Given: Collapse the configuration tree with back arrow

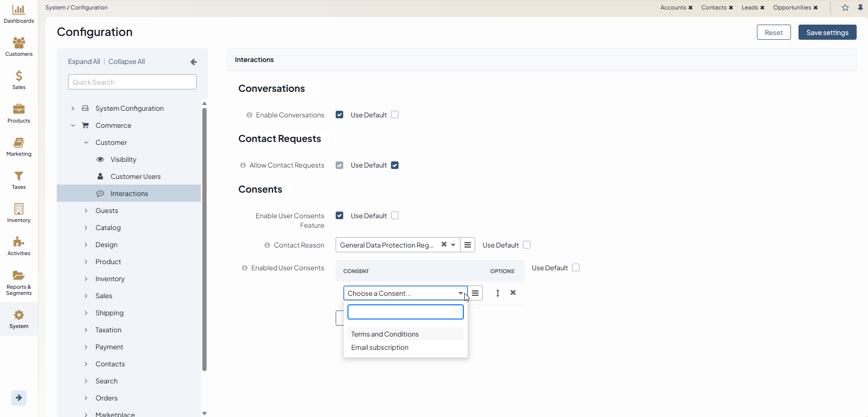Looking at the screenshot, I should 193,62.
